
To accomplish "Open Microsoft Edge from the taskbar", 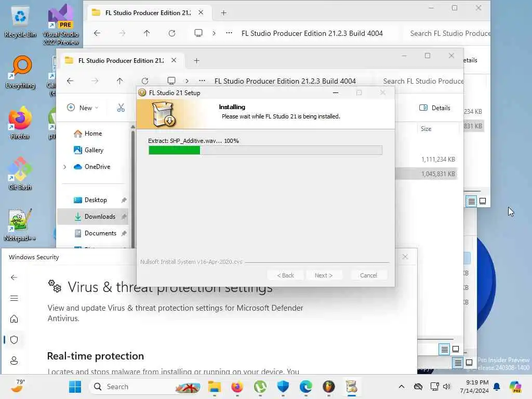I will pyautogui.click(x=305, y=387).
